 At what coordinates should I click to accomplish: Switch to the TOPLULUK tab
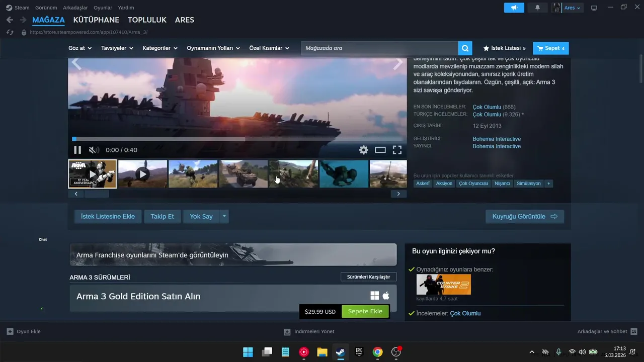coord(147,20)
